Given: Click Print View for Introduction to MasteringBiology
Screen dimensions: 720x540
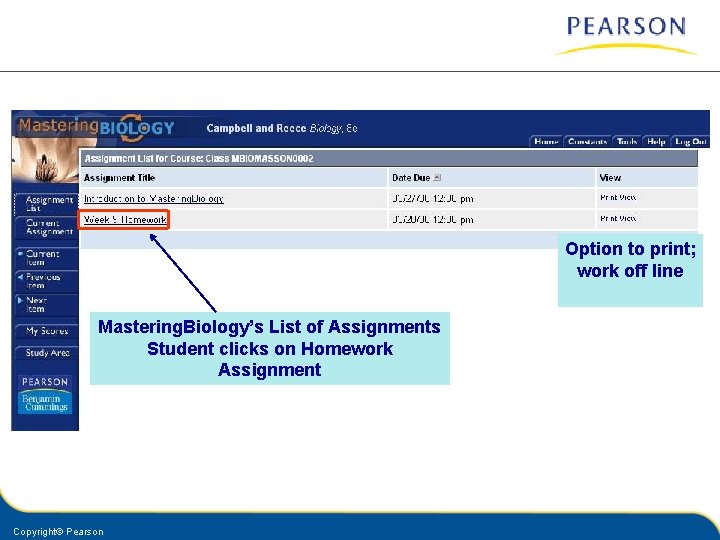Looking at the screenshot, I should [618, 197].
